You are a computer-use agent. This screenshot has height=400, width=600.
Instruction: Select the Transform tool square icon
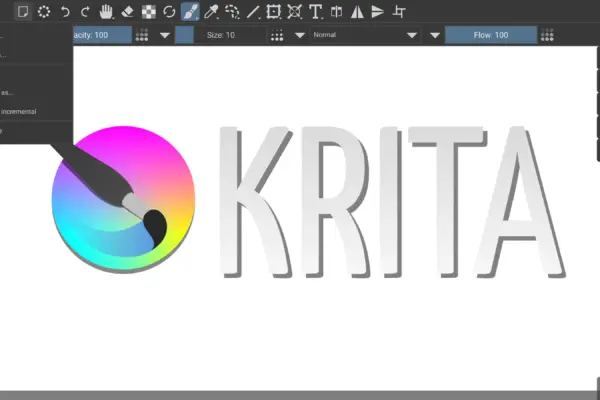[x=273, y=12]
